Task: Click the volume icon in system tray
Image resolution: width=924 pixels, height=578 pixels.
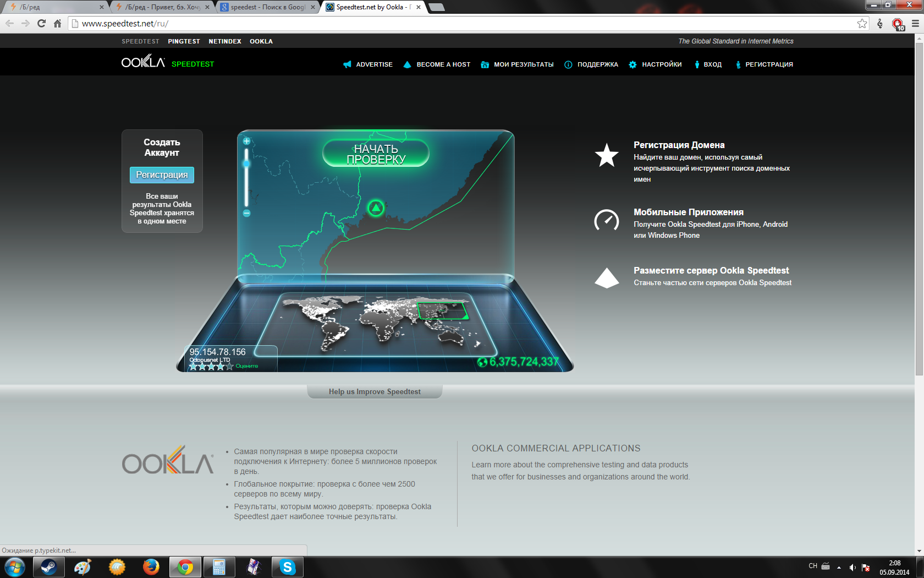Action: (x=853, y=567)
